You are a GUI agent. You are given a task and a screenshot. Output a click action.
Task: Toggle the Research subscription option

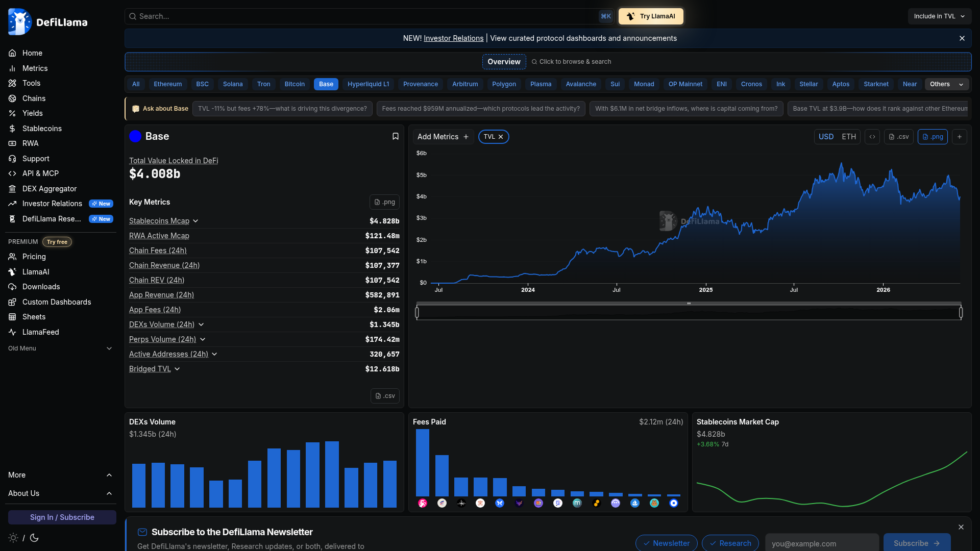pos(730,543)
